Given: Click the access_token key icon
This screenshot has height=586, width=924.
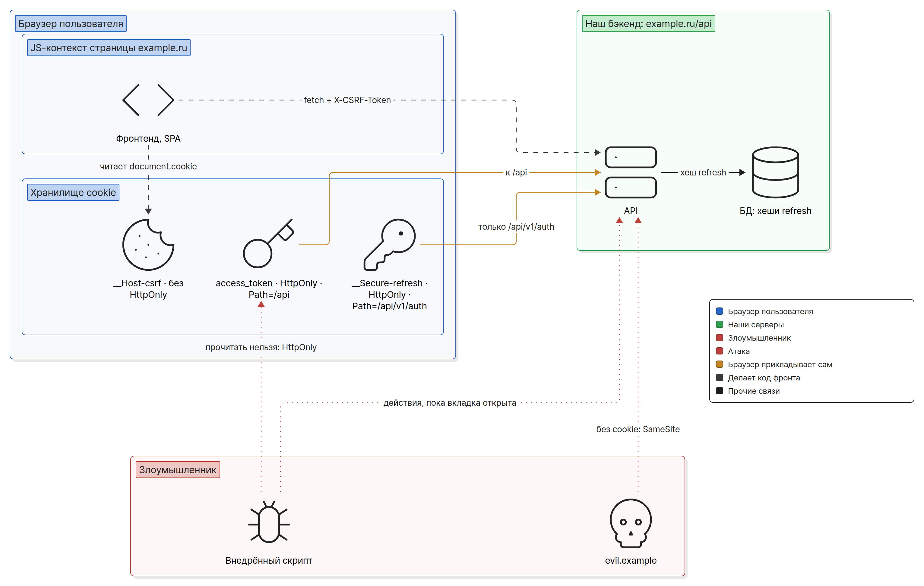Looking at the screenshot, I should (269, 244).
